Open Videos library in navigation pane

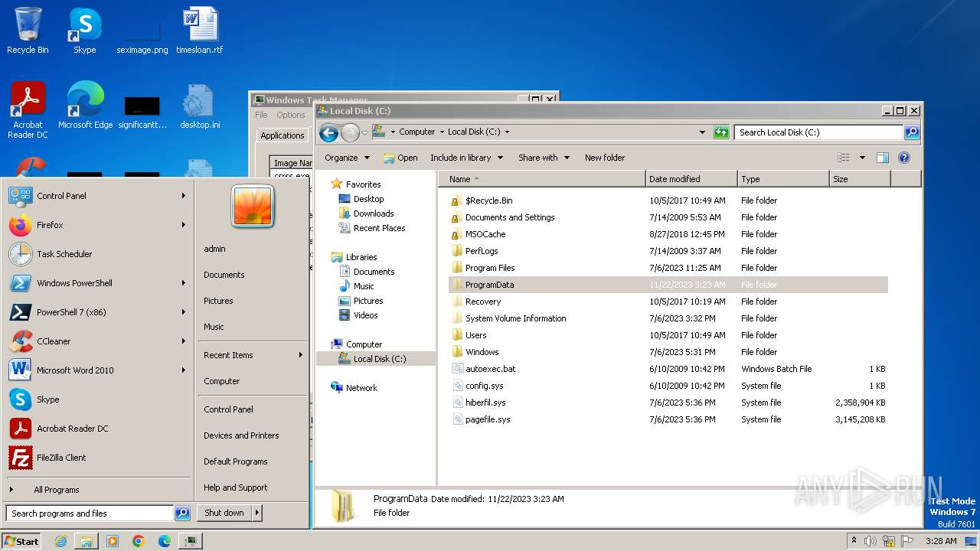click(365, 315)
